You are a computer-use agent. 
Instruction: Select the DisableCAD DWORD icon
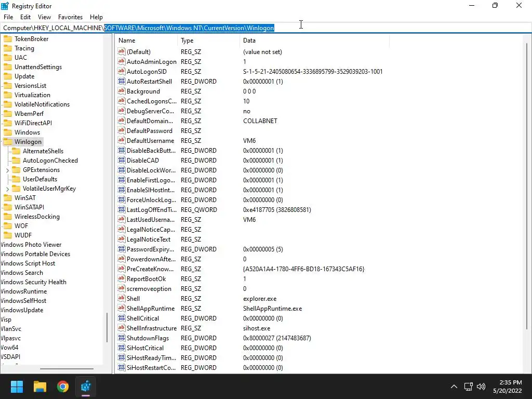click(x=121, y=160)
